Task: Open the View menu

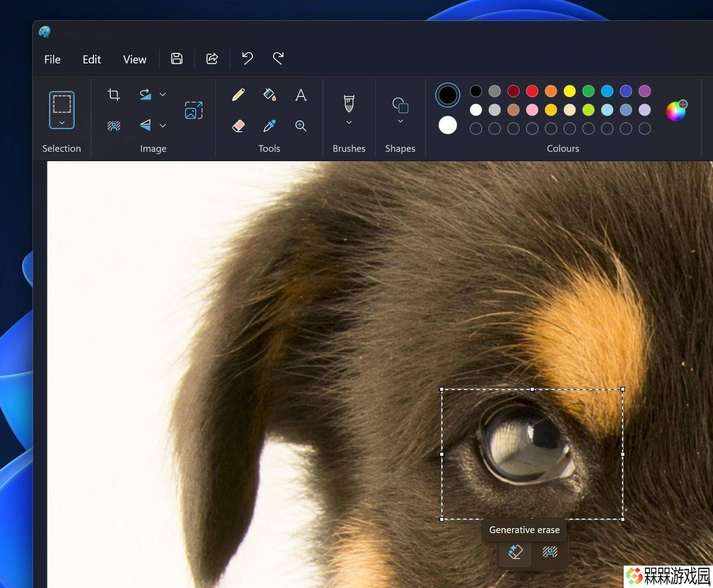Action: [134, 59]
